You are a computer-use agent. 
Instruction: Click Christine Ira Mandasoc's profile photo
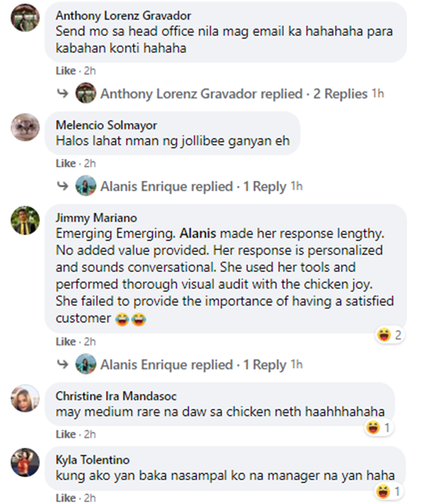[x=25, y=398]
